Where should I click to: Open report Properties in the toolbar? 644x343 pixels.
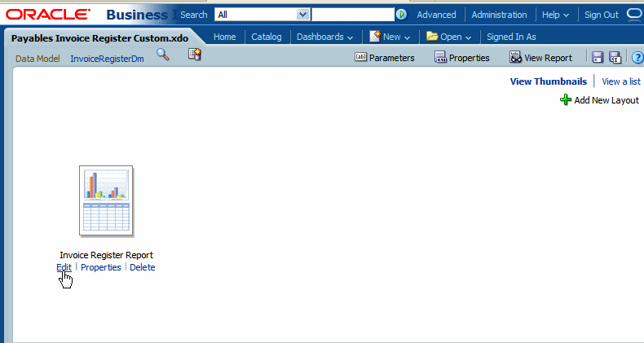tap(461, 58)
